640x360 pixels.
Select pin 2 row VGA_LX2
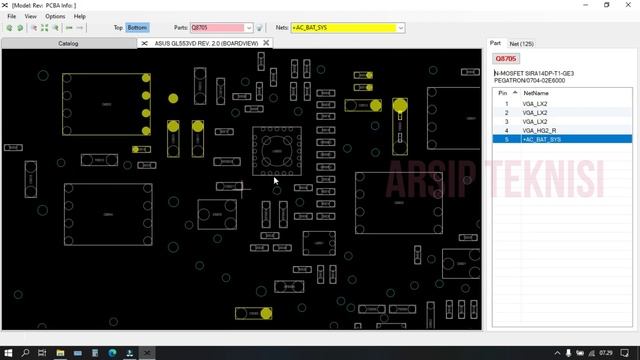point(562,113)
